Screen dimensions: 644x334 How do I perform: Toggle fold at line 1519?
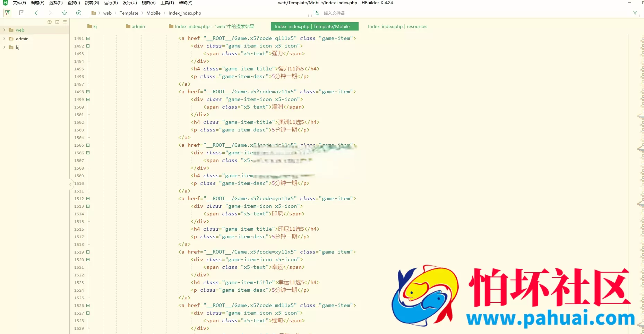(88, 252)
